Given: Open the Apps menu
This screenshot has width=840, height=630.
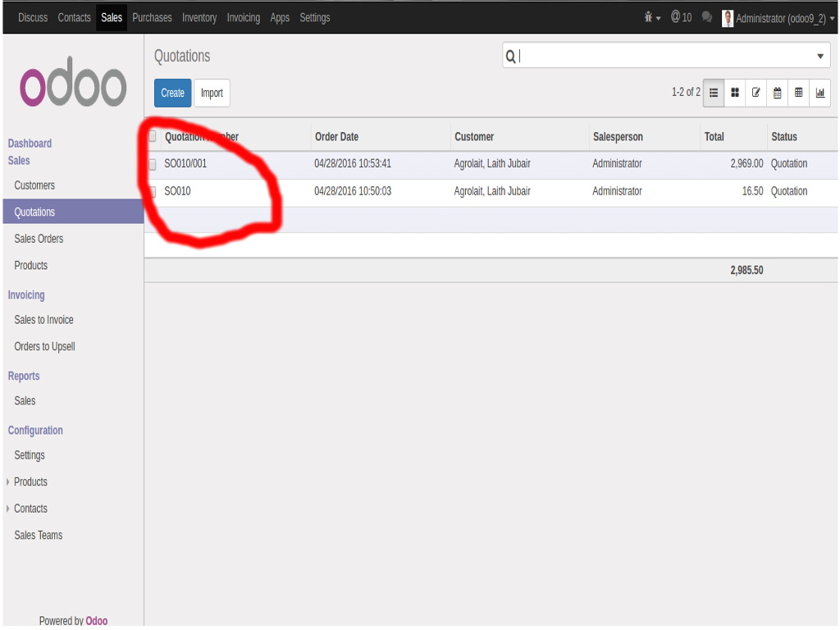Looking at the screenshot, I should pyautogui.click(x=280, y=18).
